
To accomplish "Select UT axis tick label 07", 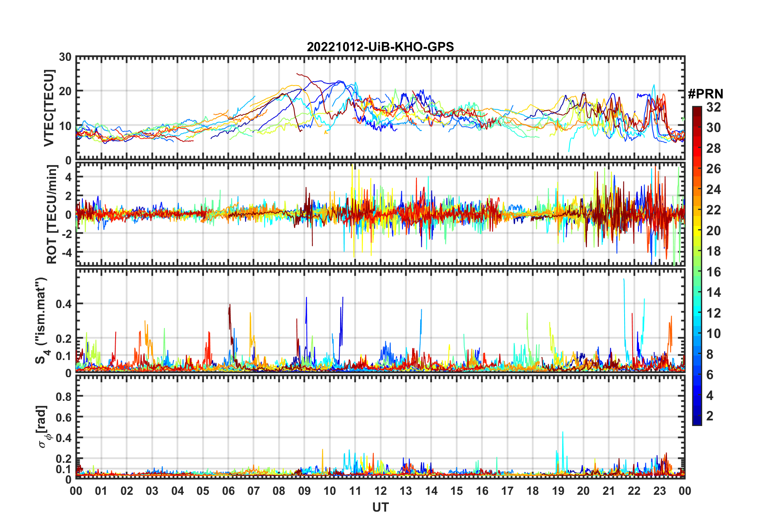I will point(254,491).
